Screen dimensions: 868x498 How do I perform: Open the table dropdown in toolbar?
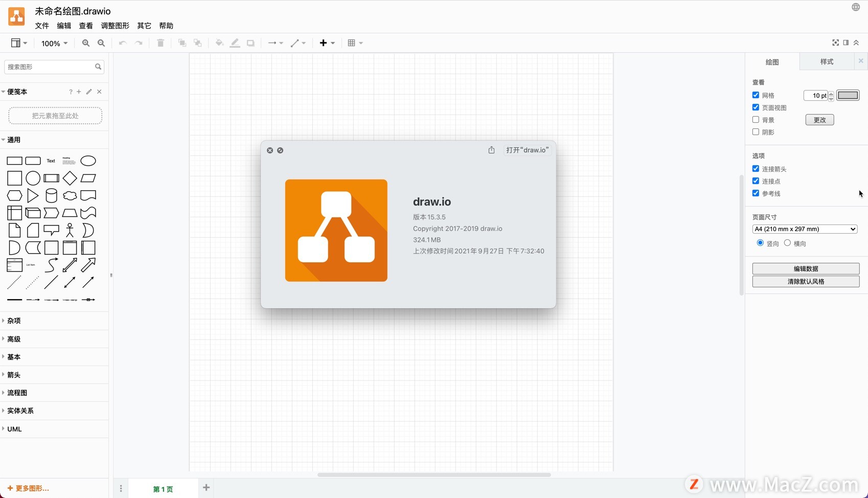tap(355, 43)
